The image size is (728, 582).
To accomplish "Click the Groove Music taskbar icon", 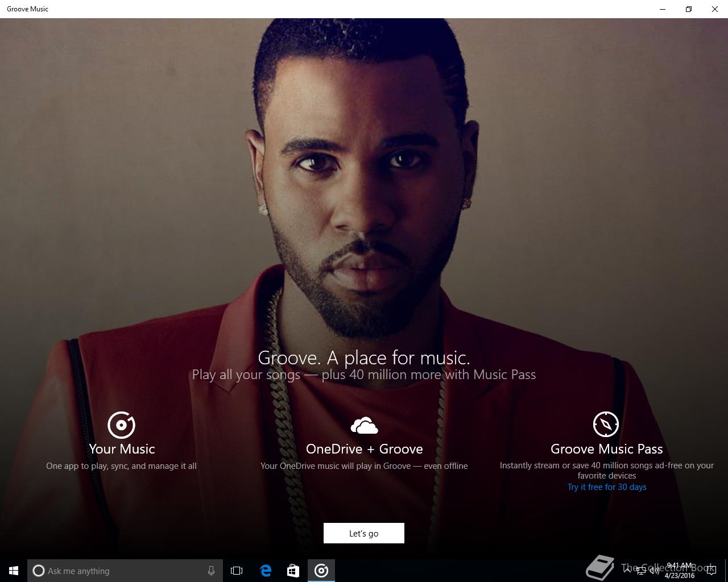I will pos(321,571).
